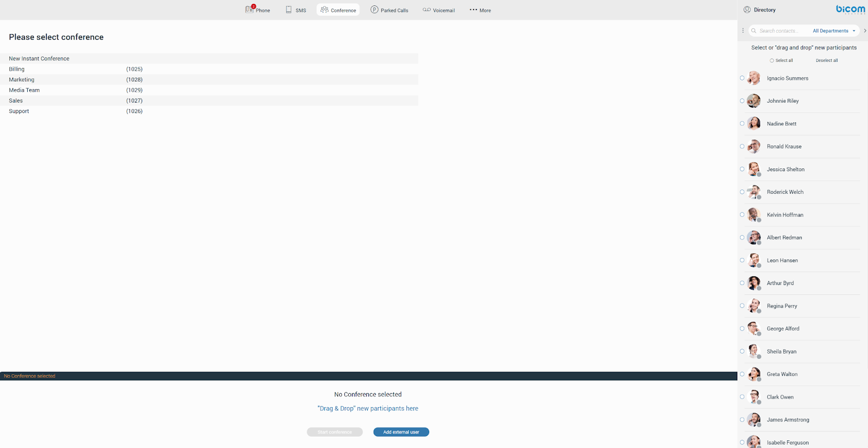
Task: Click Regina Perry avatar
Action: (754, 306)
